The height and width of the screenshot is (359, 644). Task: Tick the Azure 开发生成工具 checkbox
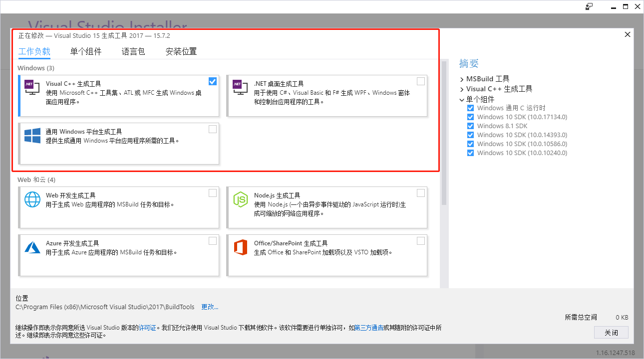click(213, 241)
